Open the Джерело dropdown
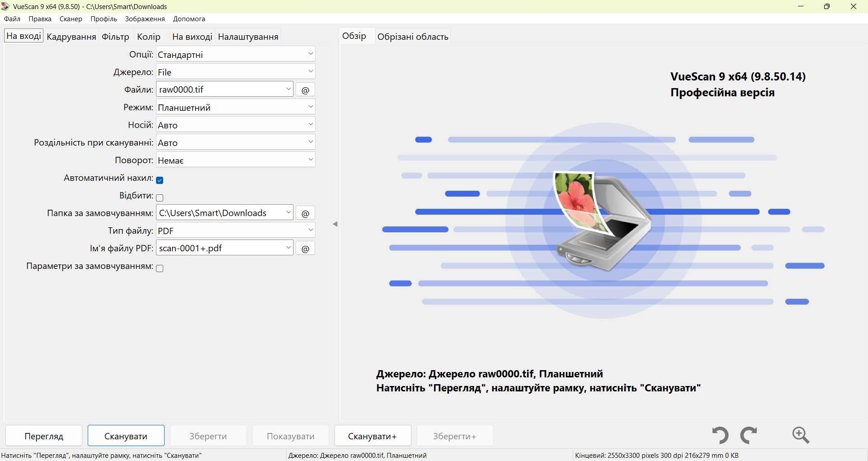This screenshot has width=868, height=461. point(235,72)
